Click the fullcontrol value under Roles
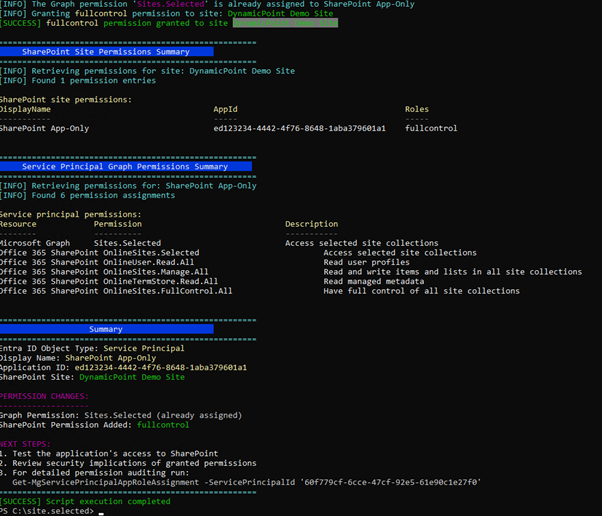602x516 pixels. pos(431,128)
